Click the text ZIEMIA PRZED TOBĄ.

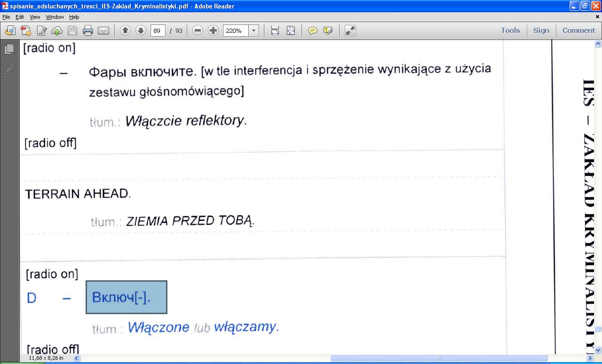pyautogui.click(x=190, y=221)
